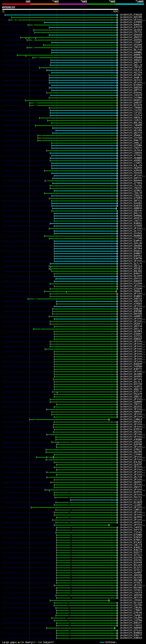The image size is (146, 644).
Task: Select the UniRef100_B9WJ73 label
Action: (131, 140)
